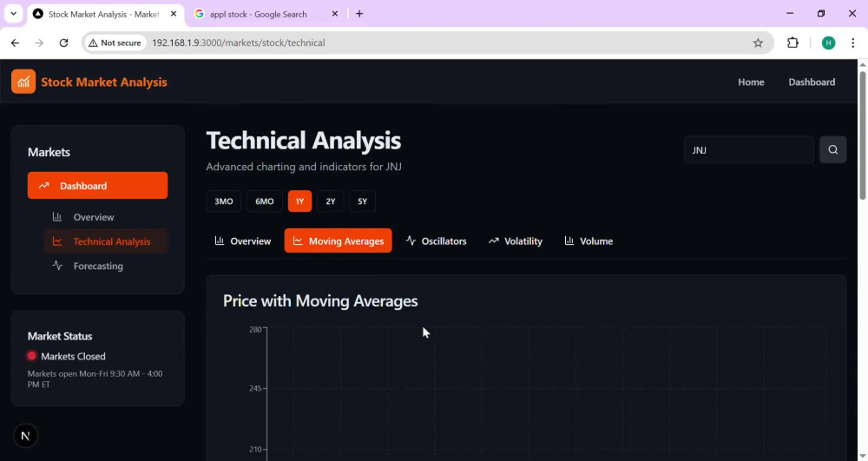
Task: Restore down the Chrome window
Action: 821,13
